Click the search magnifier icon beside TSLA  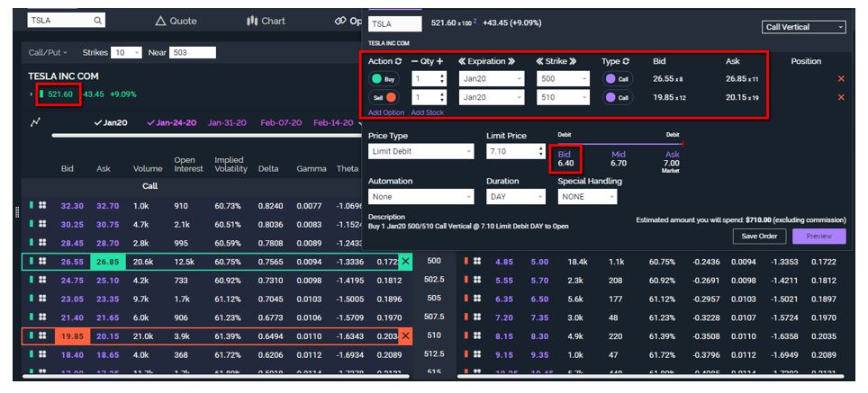click(98, 20)
